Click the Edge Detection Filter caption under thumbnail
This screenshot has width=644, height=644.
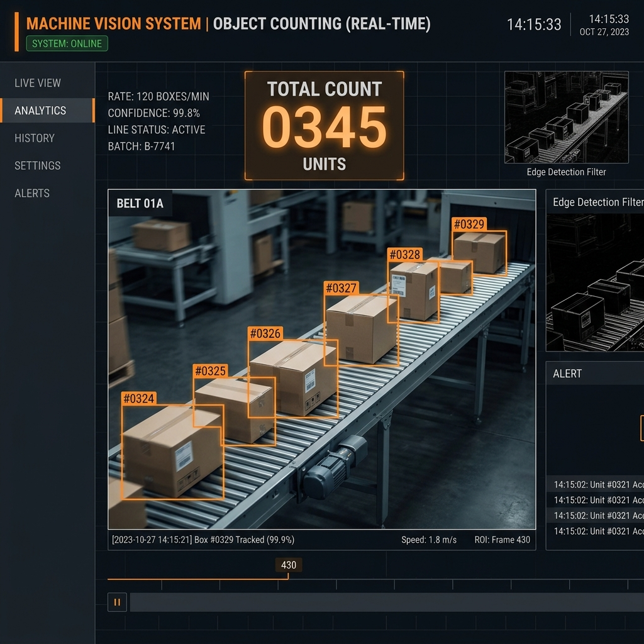pos(567,172)
